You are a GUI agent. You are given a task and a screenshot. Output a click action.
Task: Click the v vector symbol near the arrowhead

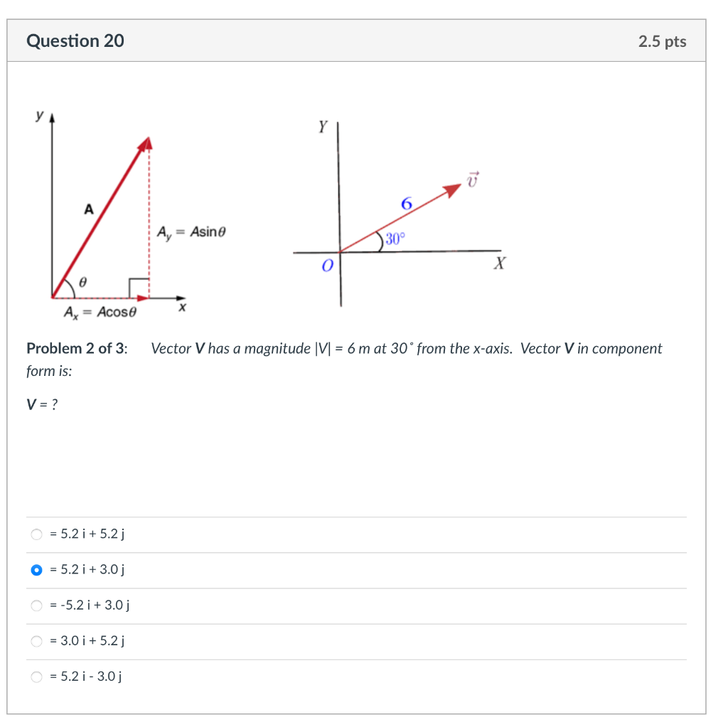pos(473,179)
